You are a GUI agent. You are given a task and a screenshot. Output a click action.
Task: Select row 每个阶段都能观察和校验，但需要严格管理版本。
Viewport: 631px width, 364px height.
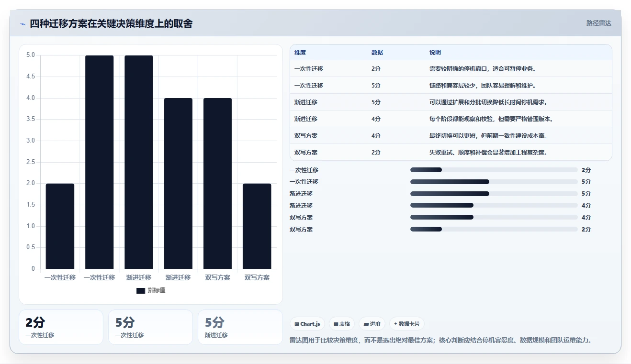(x=451, y=119)
